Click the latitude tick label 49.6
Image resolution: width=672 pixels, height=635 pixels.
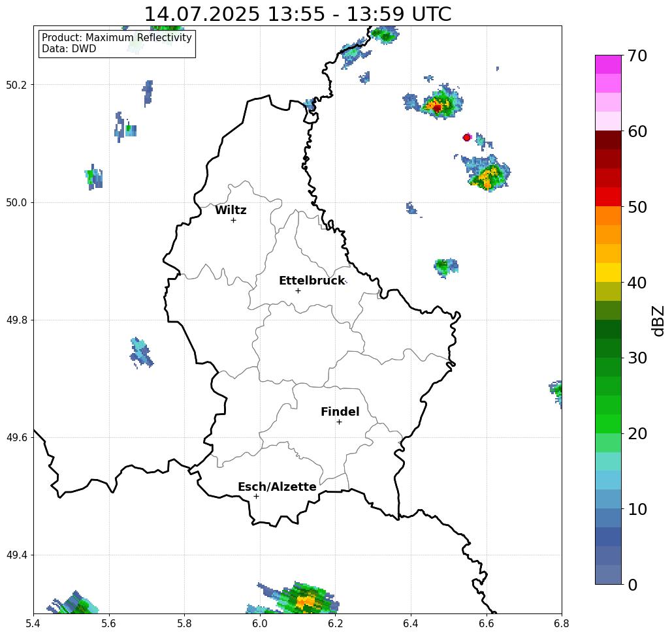pos(16,438)
